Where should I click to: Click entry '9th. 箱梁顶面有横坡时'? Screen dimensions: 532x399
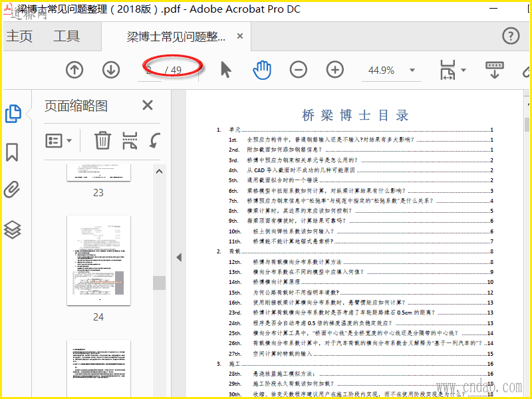[361, 221]
